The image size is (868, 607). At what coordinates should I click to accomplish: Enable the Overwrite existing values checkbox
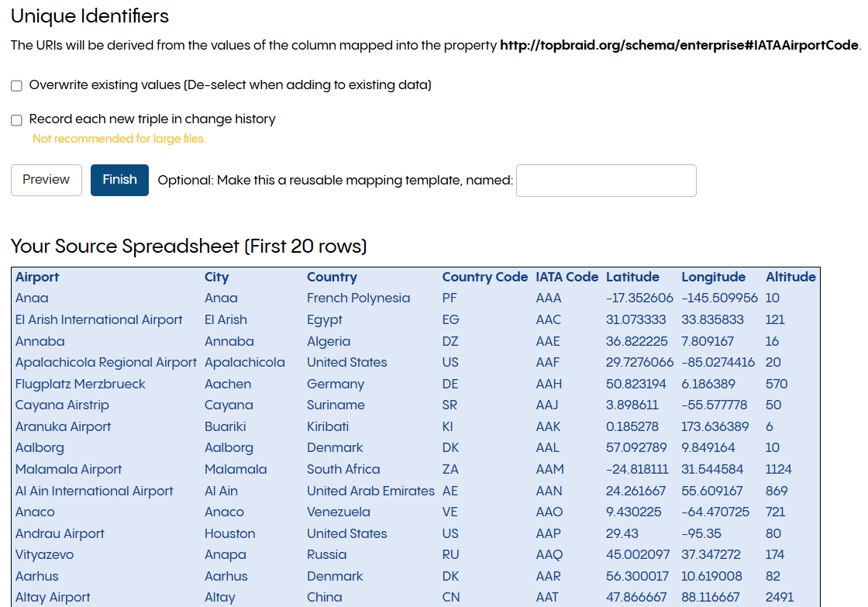16,85
